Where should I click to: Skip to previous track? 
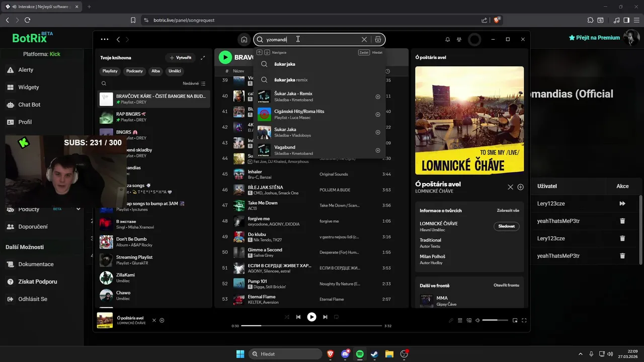[x=298, y=317]
